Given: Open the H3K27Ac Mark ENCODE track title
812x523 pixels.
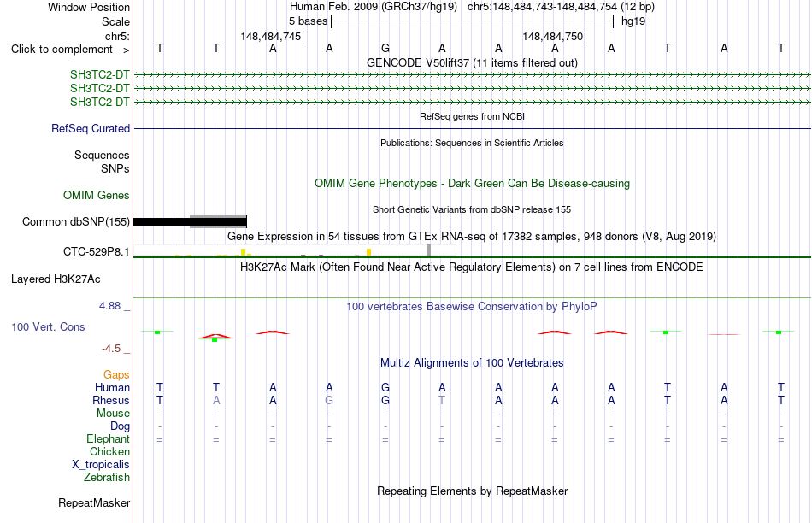Looking at the screenshot, I should 472,267.
